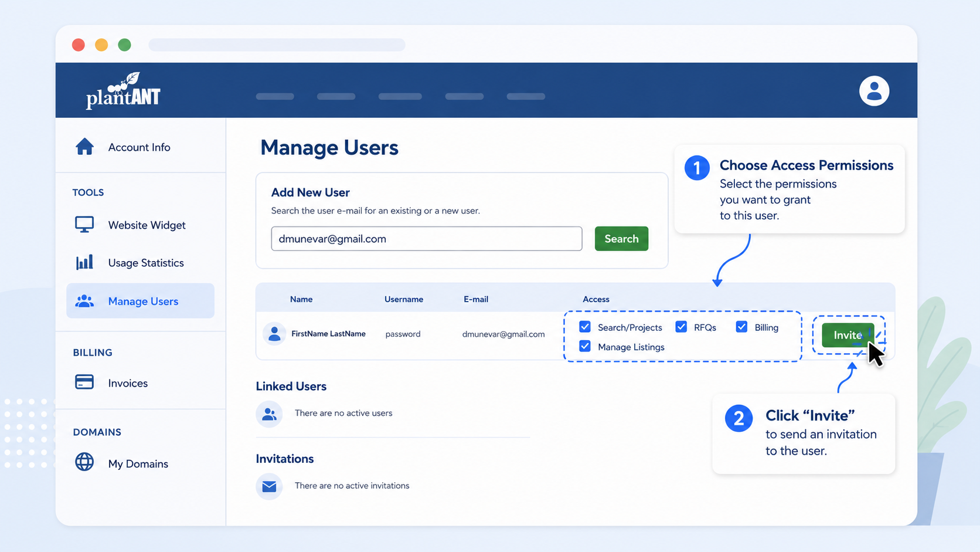Open Invoices under Billing

[x=128, y=383]
